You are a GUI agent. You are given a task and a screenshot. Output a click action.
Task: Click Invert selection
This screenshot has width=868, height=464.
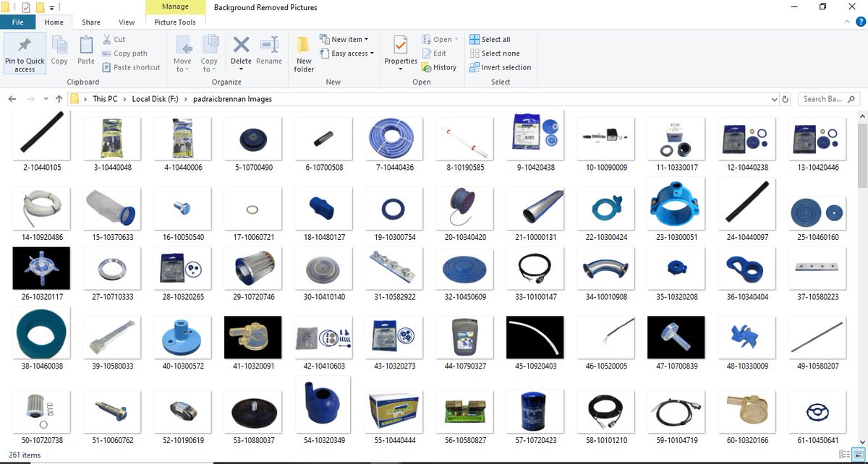500,67
